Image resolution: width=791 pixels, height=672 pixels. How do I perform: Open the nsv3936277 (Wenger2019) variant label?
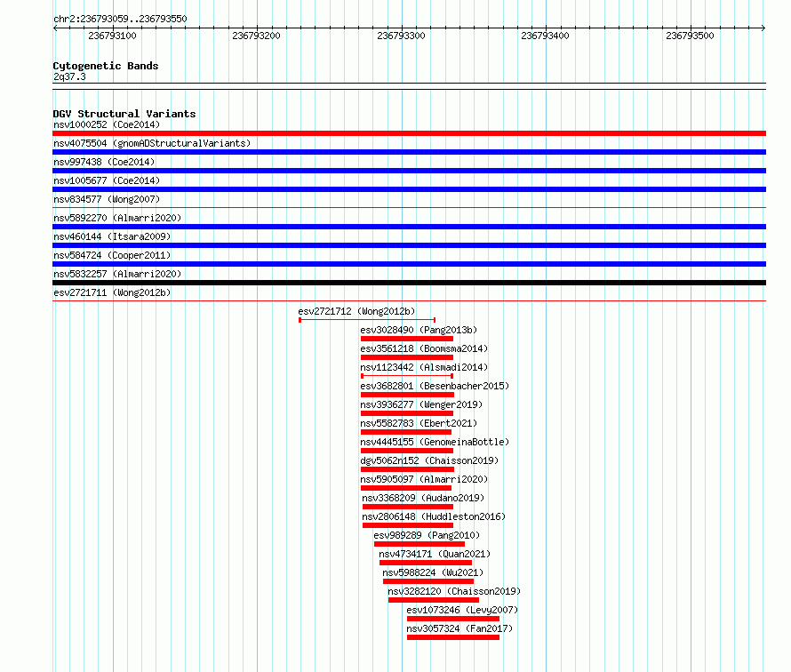[x=421, y=404]
